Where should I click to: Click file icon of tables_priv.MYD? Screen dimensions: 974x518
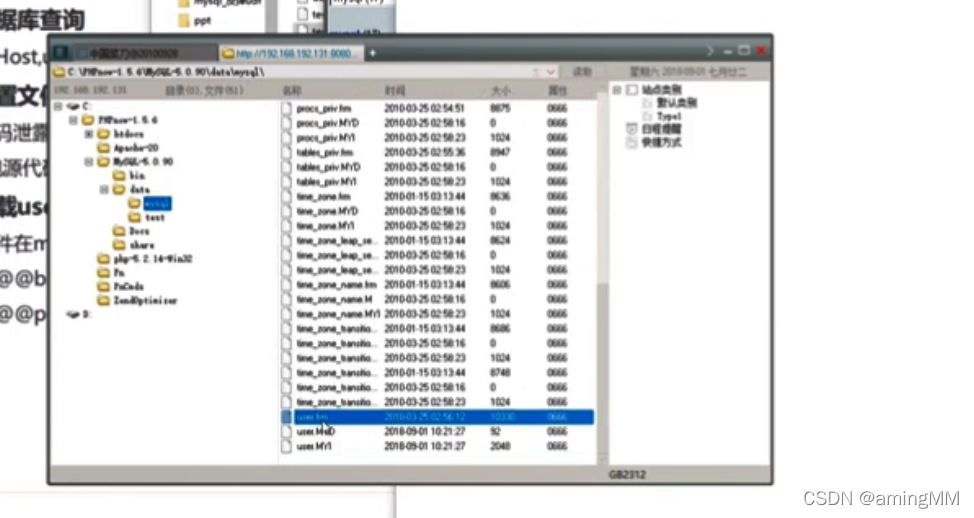[286, 167]
